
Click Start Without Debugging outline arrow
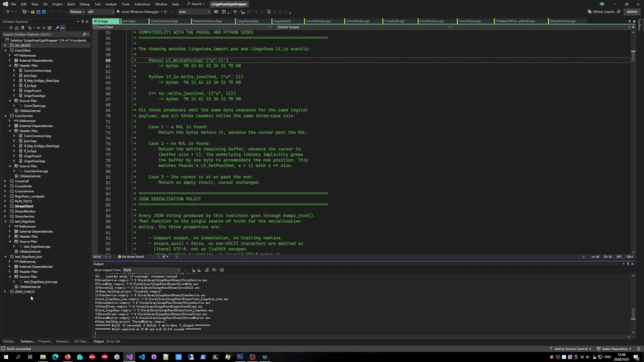(x=166, y=12)
